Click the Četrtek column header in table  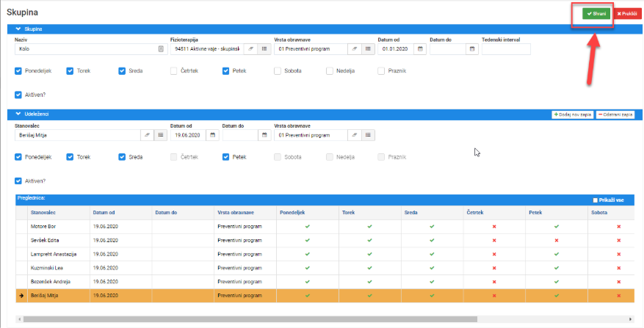click(x=494, y=213)
